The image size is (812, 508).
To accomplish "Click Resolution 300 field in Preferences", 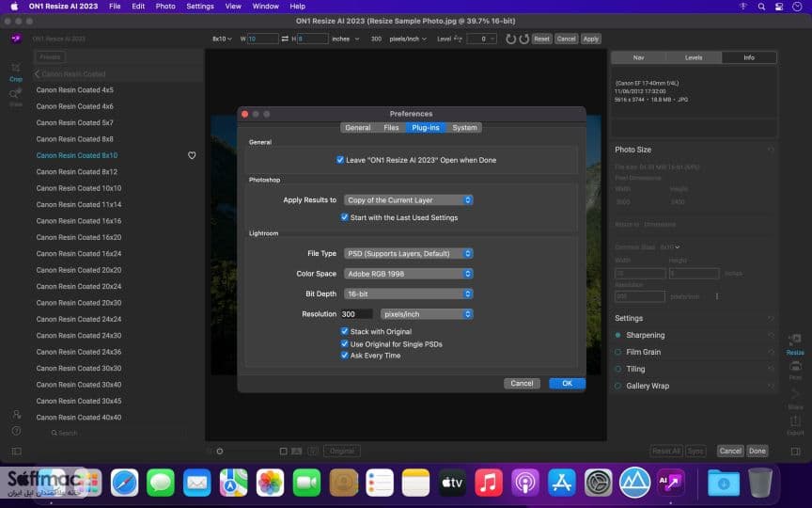I will tap(356, 314).
